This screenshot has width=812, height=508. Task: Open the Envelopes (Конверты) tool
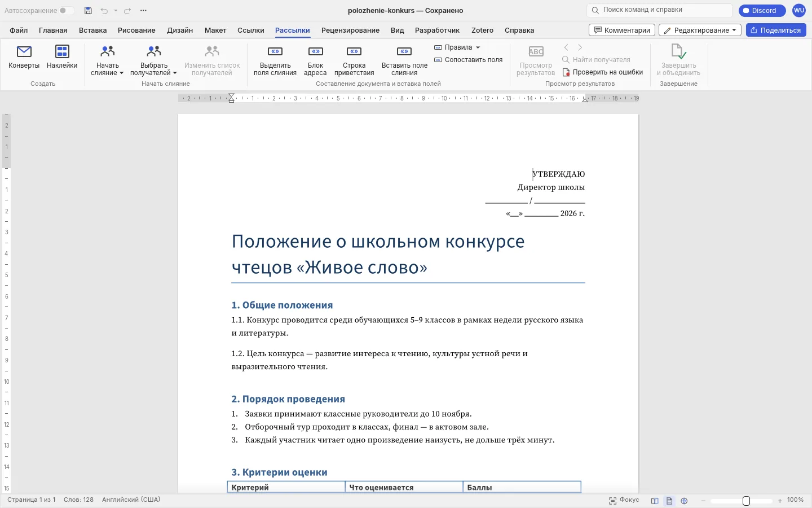pos(24,58)
